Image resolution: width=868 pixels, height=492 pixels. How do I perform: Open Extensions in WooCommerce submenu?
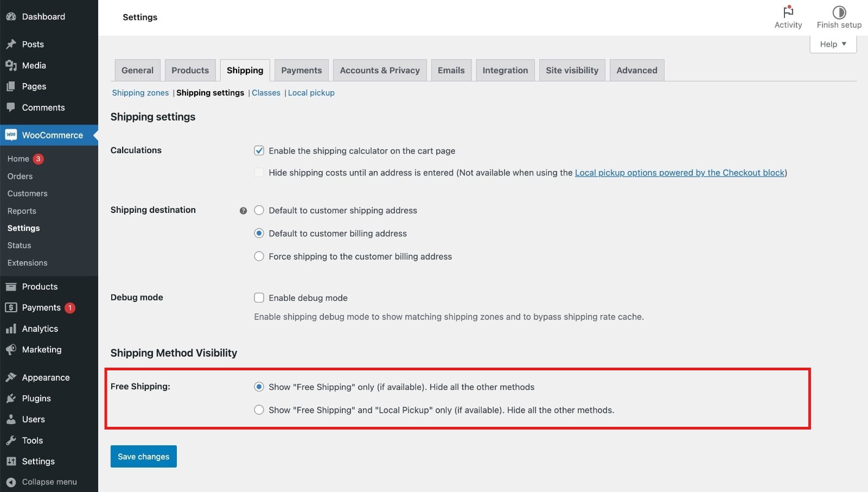27,263
